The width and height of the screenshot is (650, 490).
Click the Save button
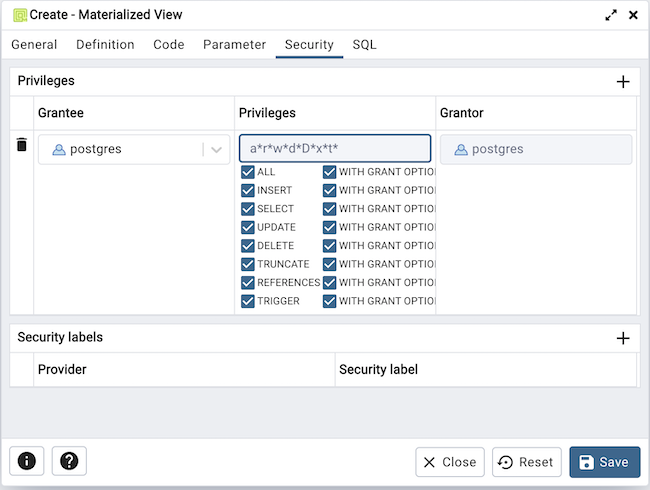point(604,462)
